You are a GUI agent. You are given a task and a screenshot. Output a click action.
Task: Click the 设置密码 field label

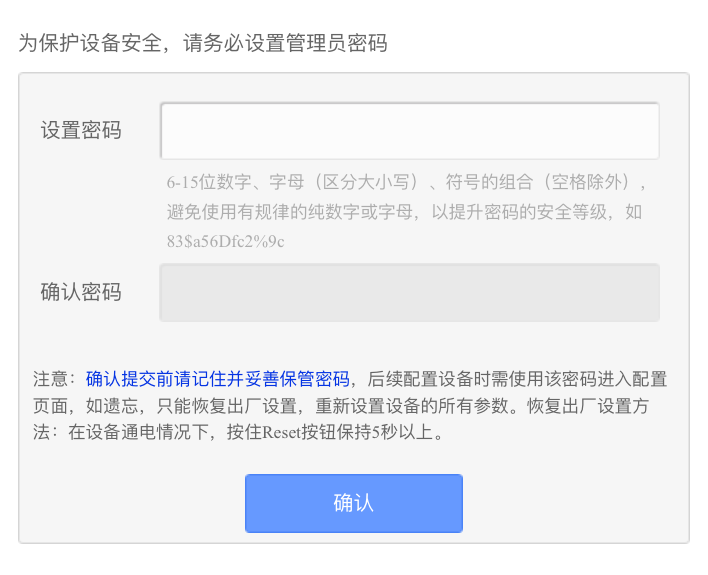click(81, 131)
